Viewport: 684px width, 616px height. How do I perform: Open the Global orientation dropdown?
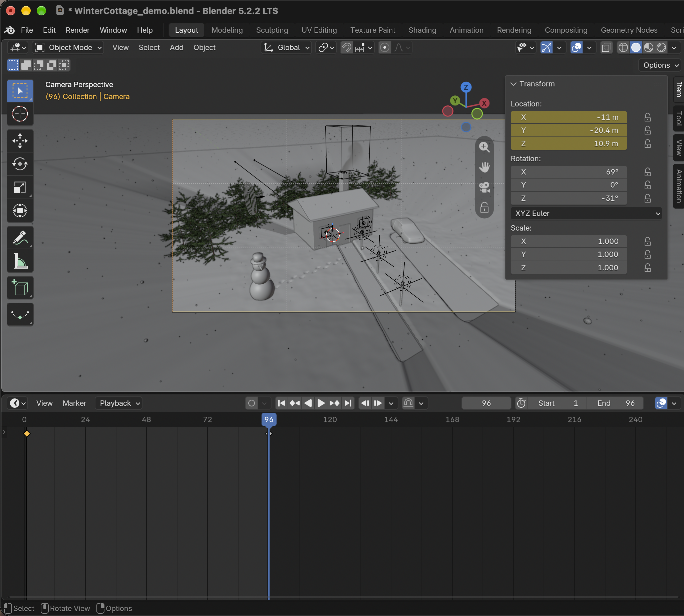tap(286, 48)
